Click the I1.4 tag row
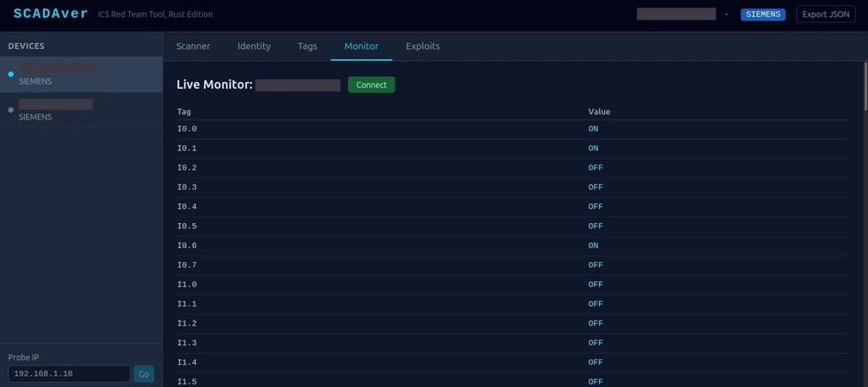868x387 pixels. point(513,363)
